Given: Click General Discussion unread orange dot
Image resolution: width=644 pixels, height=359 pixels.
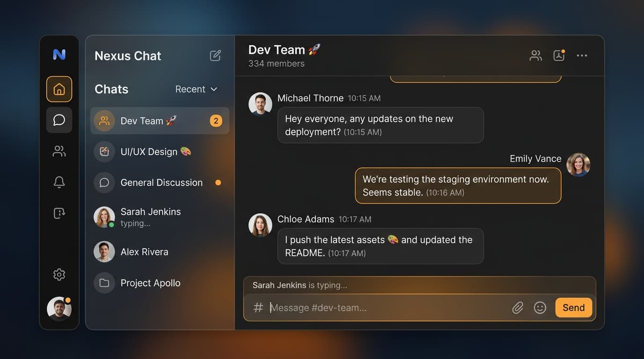Looking at the screenshot, I should pyautogui.click(x=218, y=182).
